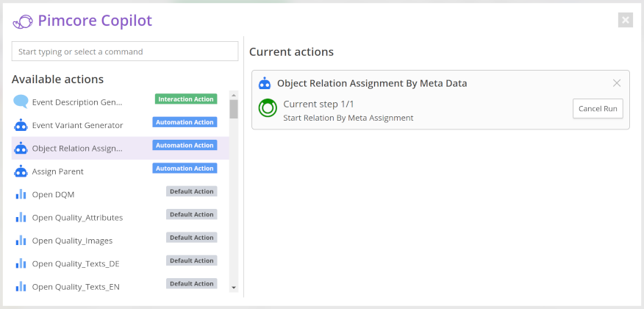The width and height of the screenshot is (644, 309).
Task: Click the robot icon beside Assign Parent
Action: coord(21,171)
